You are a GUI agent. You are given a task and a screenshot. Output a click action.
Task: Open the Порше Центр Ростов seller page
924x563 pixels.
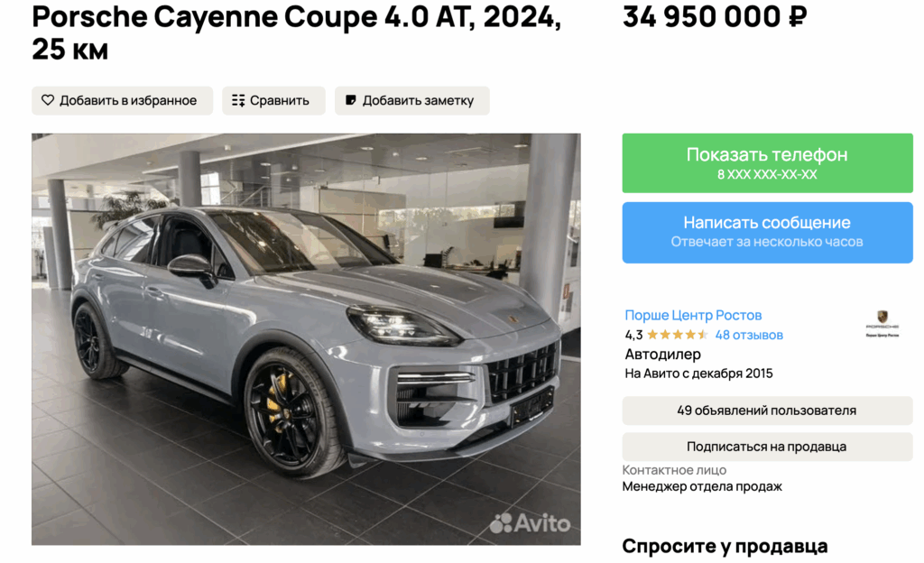[x=693, y=315]
